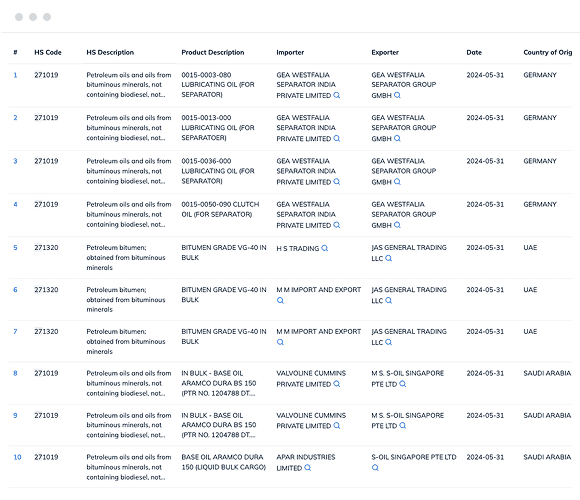Image resolution: width=580 pixels, height=500 pixels.
Task: Search JAS General Trading exporter in row 6
Action: pos(388,300)
